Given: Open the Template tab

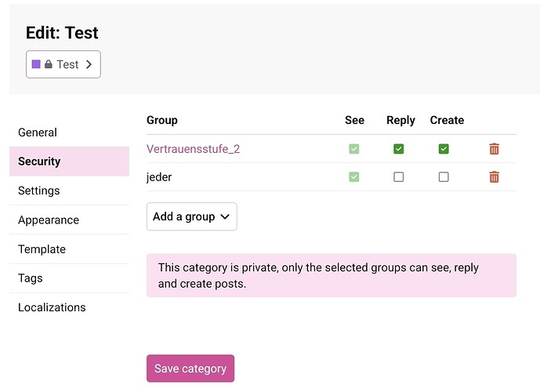Looking at the screenshot, I should point(69,249).
